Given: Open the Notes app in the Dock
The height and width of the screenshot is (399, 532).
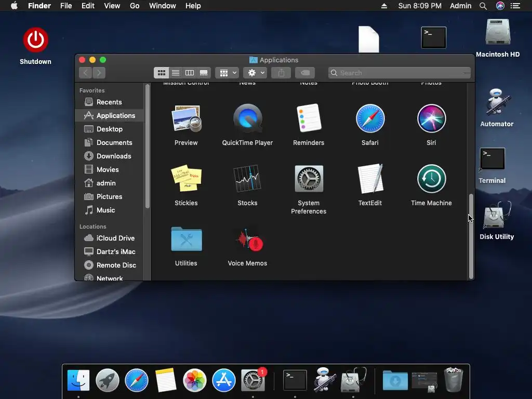Looking at the screenshot, I should 166,380.
